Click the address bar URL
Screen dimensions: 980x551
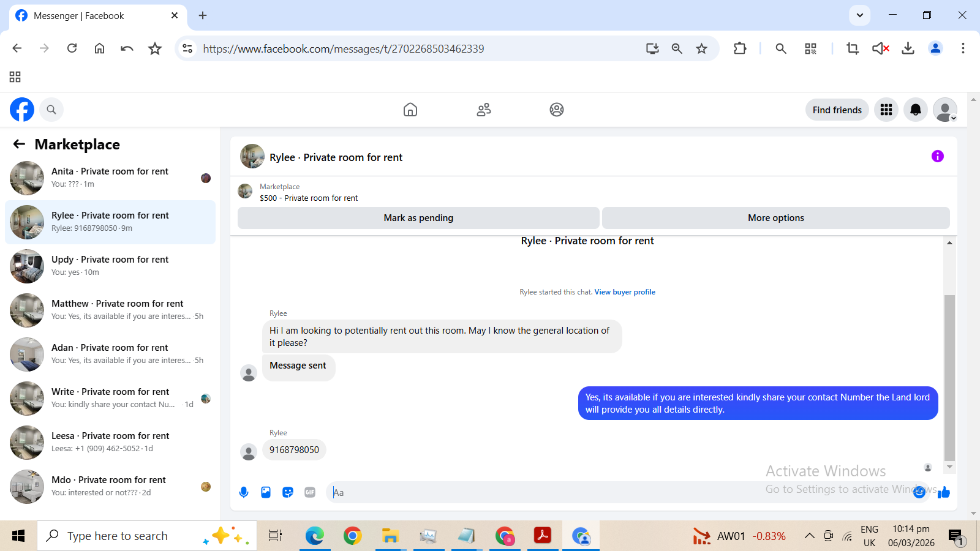343,49
